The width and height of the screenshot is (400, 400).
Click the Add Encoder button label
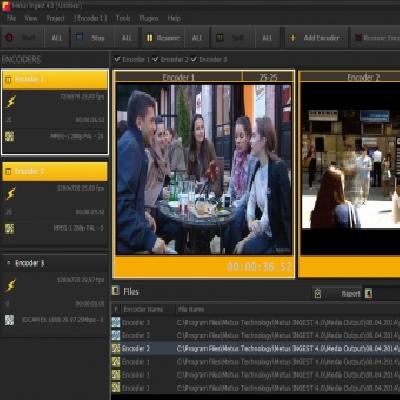(x=321, y=38)
